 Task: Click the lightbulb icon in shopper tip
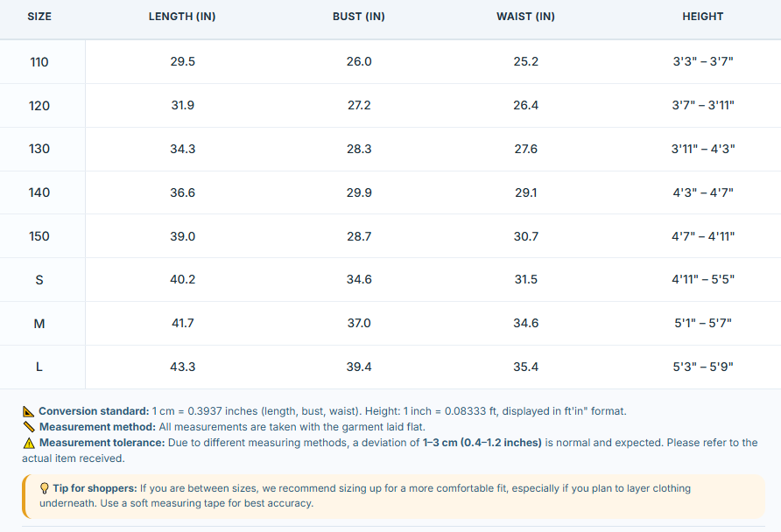click(x=45, y=488)
